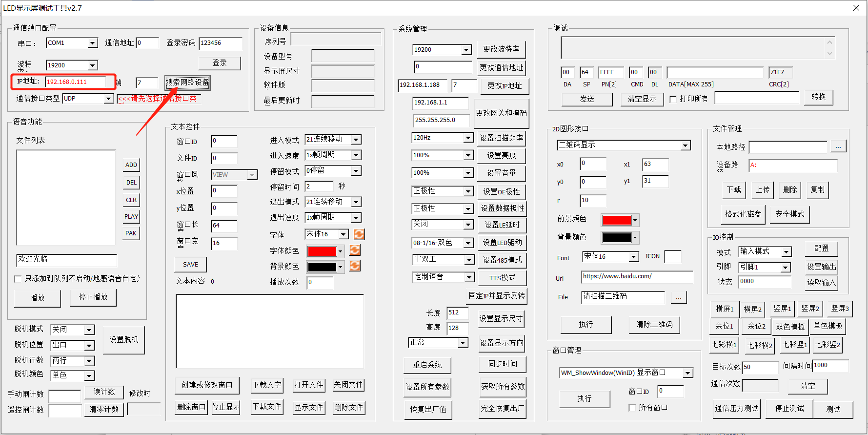Open the IO 模式 输入模式 dropdown
The width and height of the screenshot is (868, 435).
(787, 252)
